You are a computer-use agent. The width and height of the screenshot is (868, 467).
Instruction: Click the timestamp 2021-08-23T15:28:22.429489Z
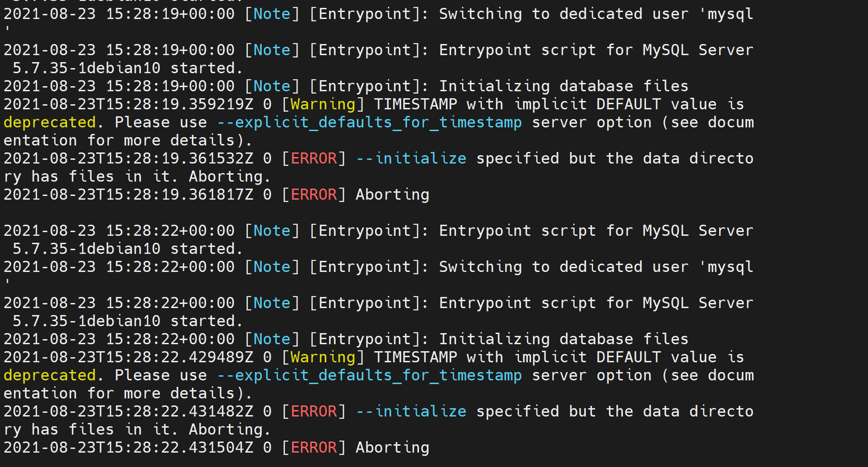[x=129, y=357]
